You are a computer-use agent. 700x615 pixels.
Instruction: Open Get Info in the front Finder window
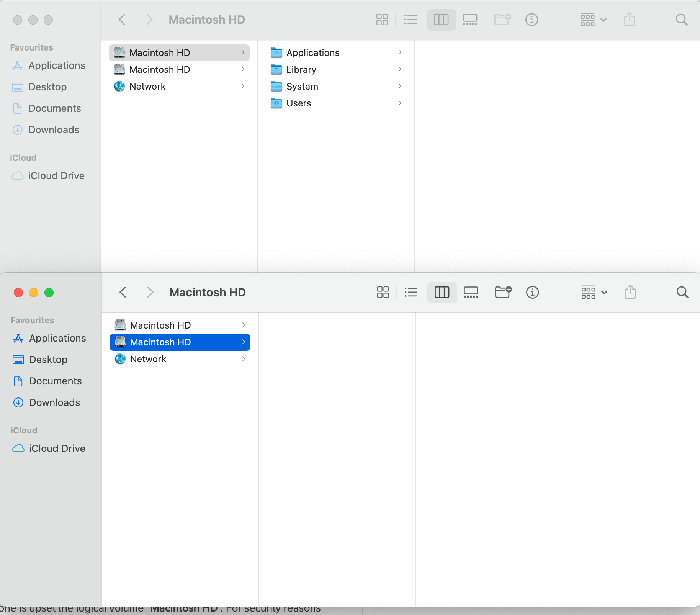click(532, 293)
